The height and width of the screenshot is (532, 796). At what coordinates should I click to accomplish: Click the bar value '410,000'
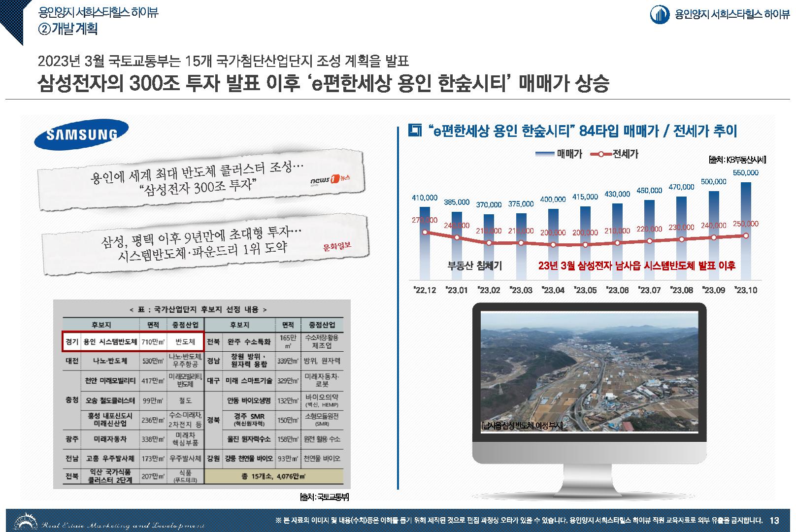click(x=425, y=198)
